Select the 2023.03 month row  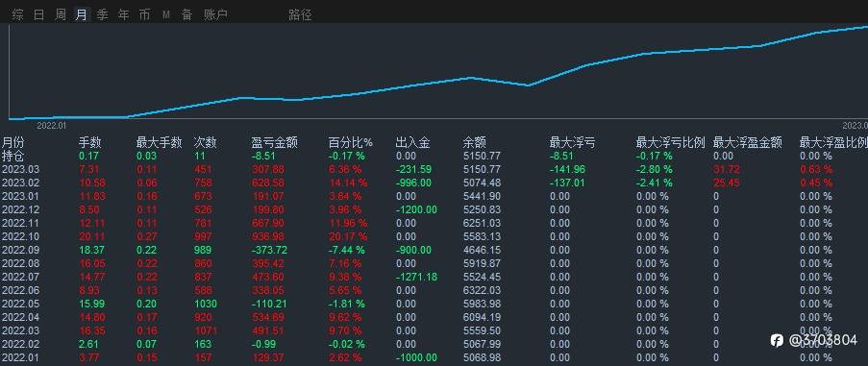point(434,169)
